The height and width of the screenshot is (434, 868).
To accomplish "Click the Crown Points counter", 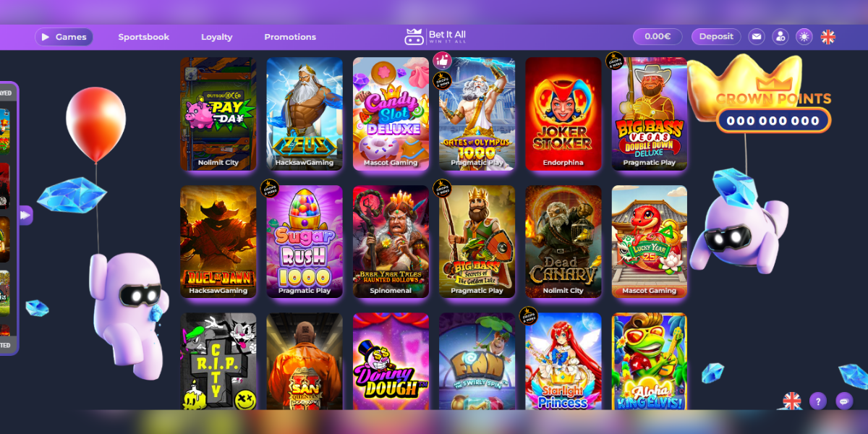I will coord(773,121).
